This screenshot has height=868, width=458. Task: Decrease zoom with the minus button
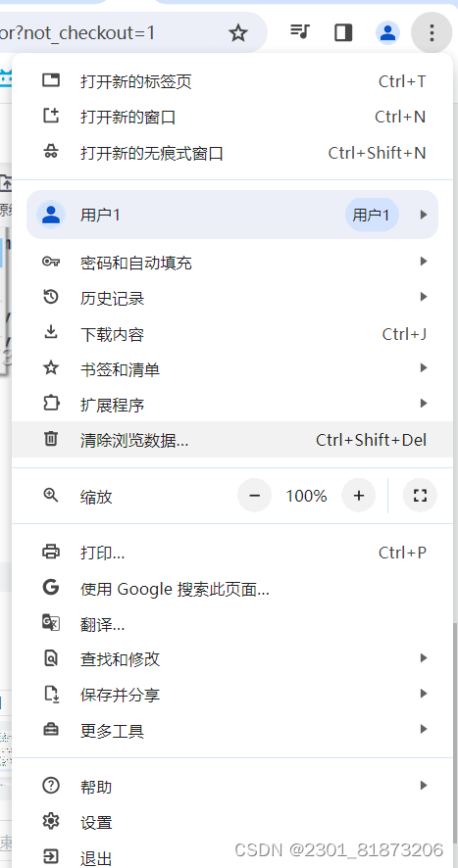(x=255, y=496)
